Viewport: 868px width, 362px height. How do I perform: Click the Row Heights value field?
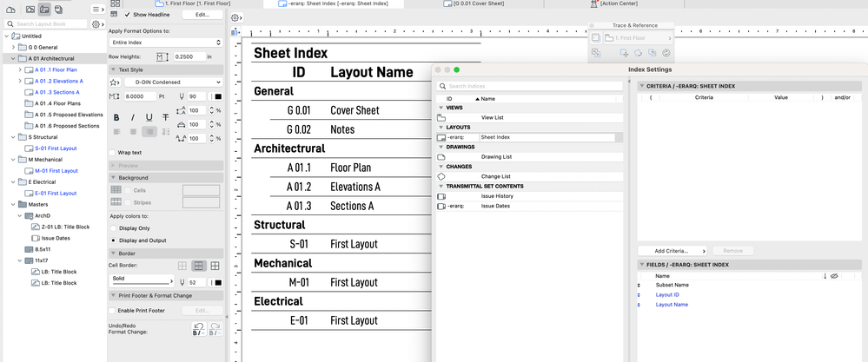pos(189,56)
